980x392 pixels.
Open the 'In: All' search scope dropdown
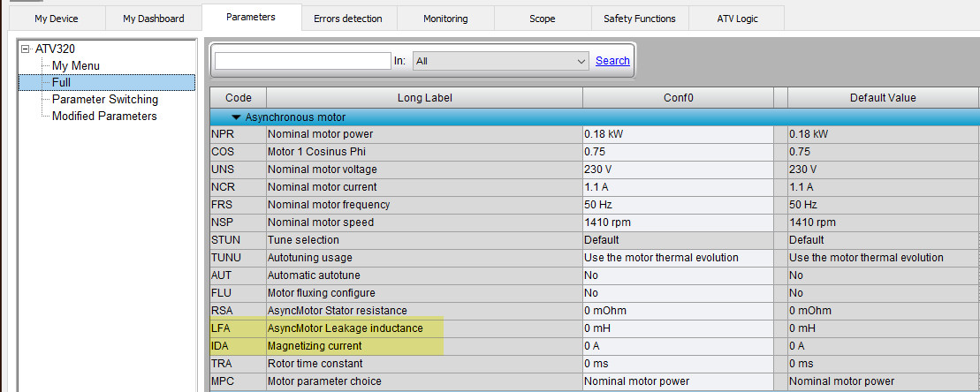pyautogui.click(x=501, y=61)
